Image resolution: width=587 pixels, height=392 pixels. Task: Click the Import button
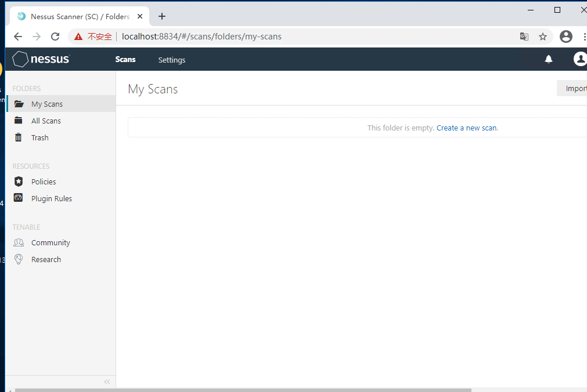point(572,88)
